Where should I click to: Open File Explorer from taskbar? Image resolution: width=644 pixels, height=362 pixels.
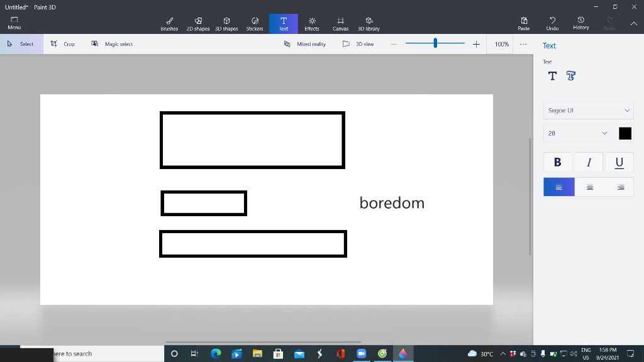(257, 353)
